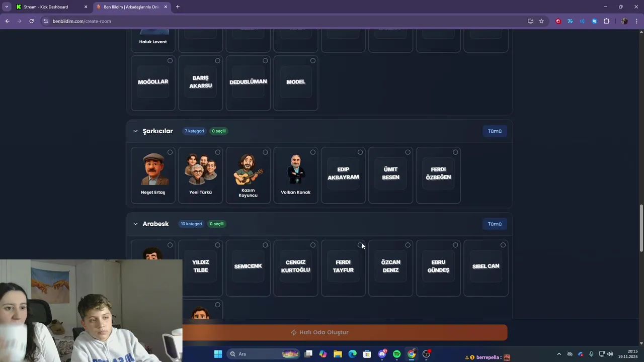
Task: Open the 7TV extension icon
Action: tap(570, 21)
